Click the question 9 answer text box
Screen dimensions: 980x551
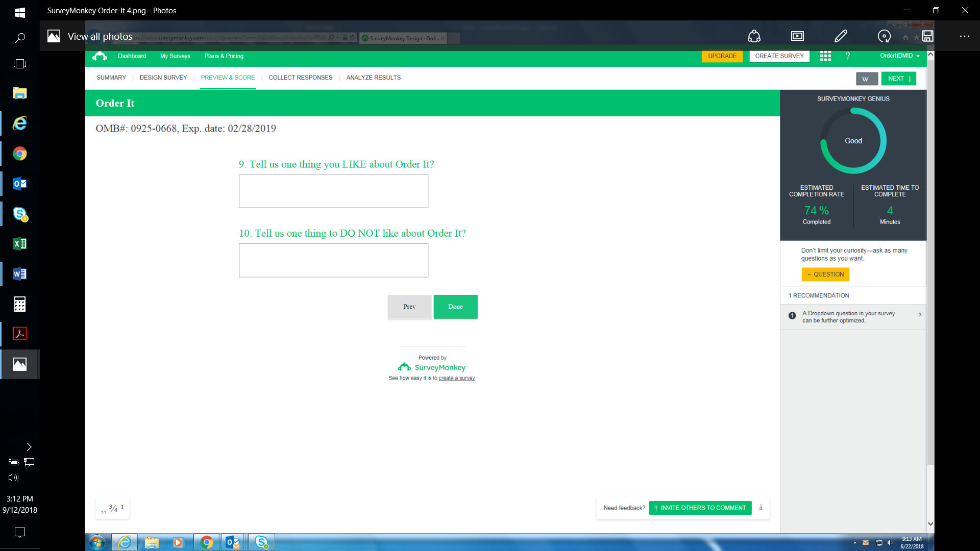[333, 191]
